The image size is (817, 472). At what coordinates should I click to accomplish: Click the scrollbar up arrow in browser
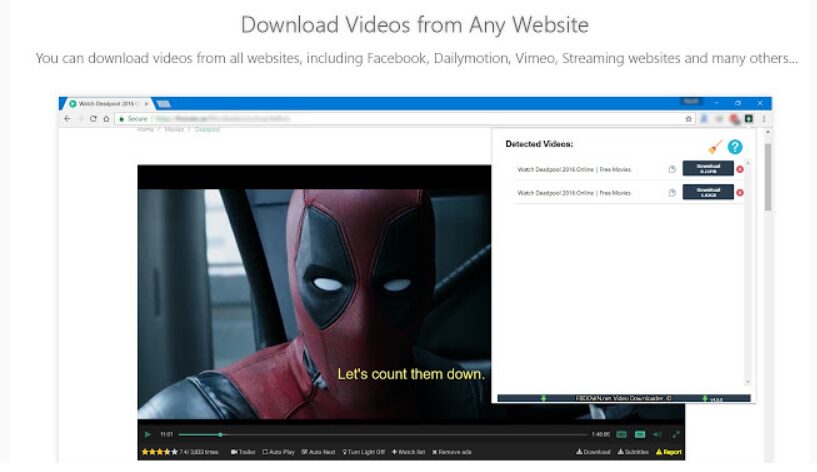(768, 132)
